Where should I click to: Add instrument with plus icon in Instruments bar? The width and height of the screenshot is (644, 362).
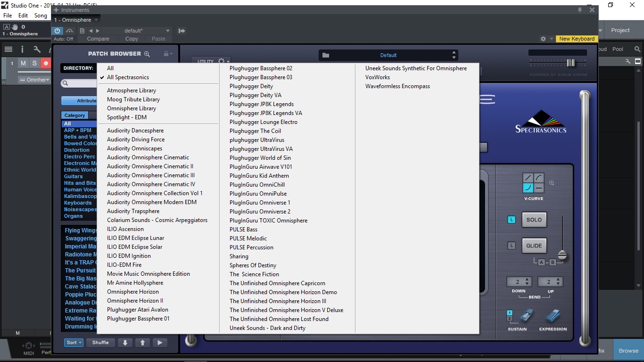coord(57,10)
